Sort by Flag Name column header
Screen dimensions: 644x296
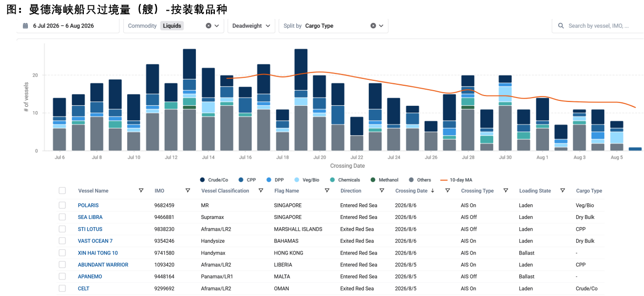pos(286,191)
